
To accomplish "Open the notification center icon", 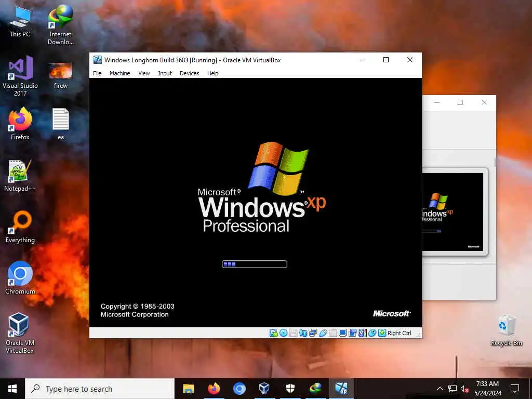I will (515, 389).
